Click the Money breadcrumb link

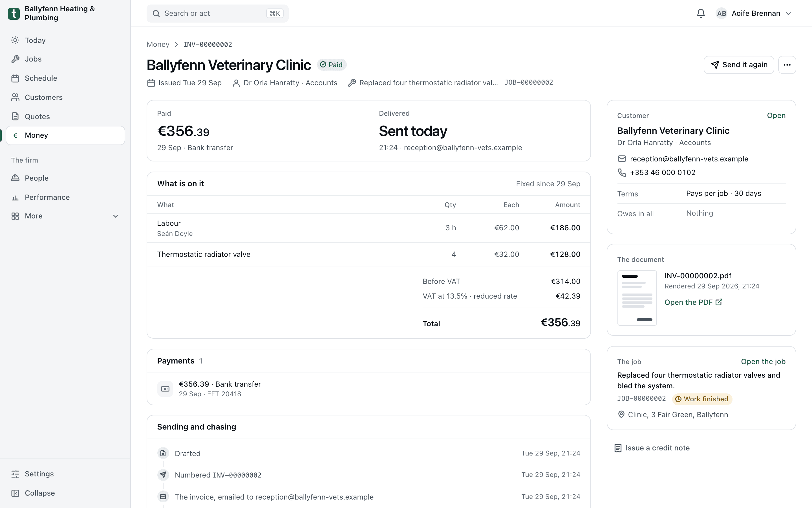pyautogui.click(x=158, y=44)
